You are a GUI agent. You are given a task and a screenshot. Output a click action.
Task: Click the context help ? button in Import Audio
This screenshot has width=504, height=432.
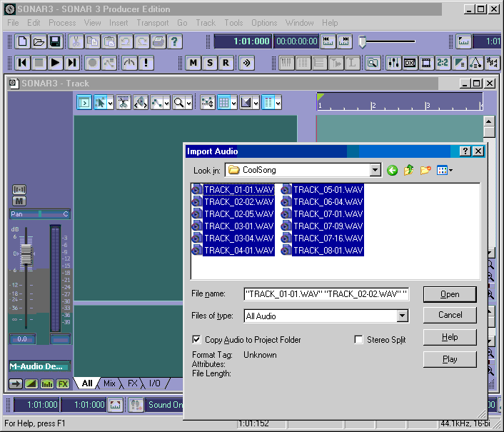pos(465,151)
